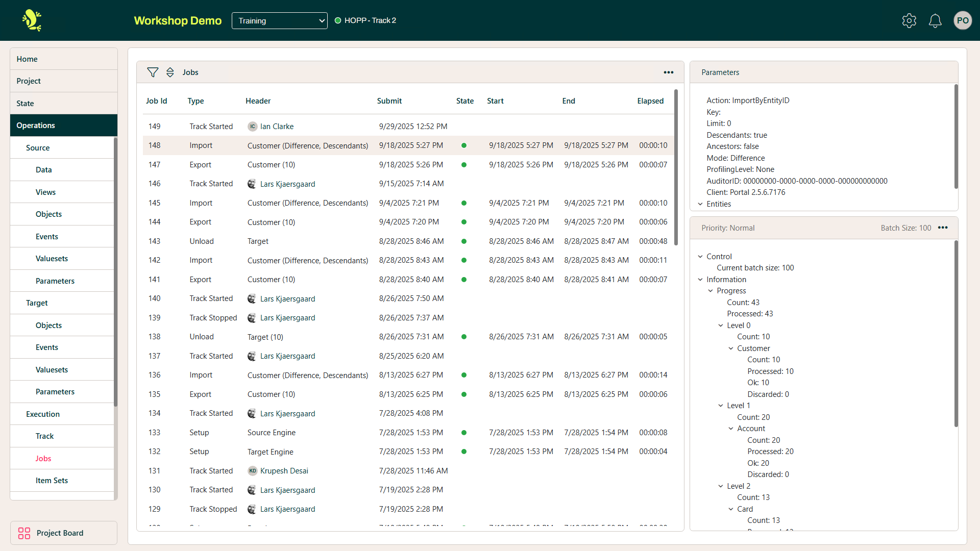Collapse the Control tree node
Image resolution: width=980 pixels, height=551 pixels.
[x=700, y=257]
